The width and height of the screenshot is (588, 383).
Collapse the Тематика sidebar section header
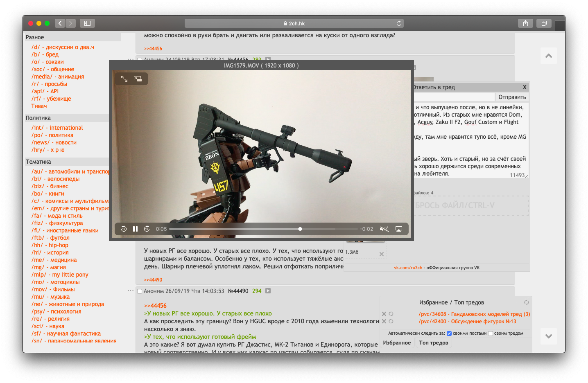pos(67,162)
